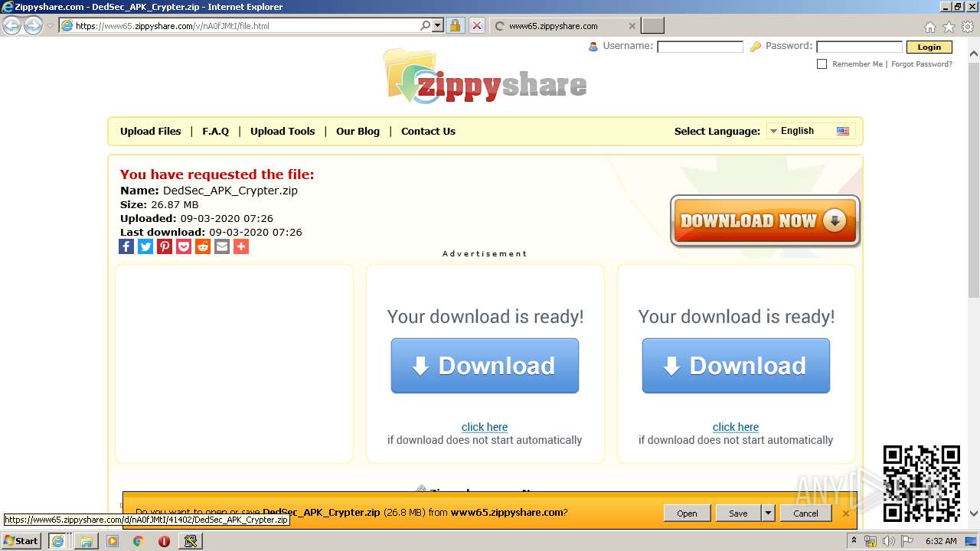Open File Explorer on the taskbar
Viewport: 980px width, 551px height.
pyautogui.click(x=87, y=540)
